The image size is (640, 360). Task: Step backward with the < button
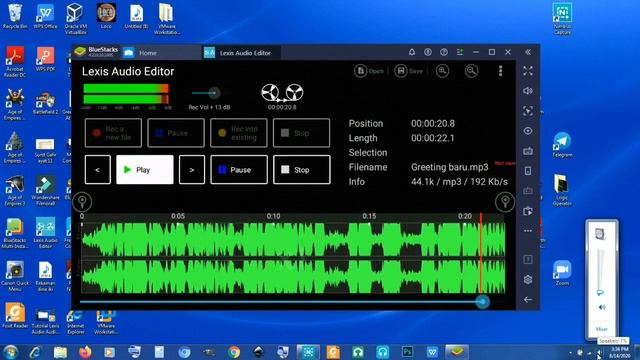pyautogui.click(x=98, y=169)
